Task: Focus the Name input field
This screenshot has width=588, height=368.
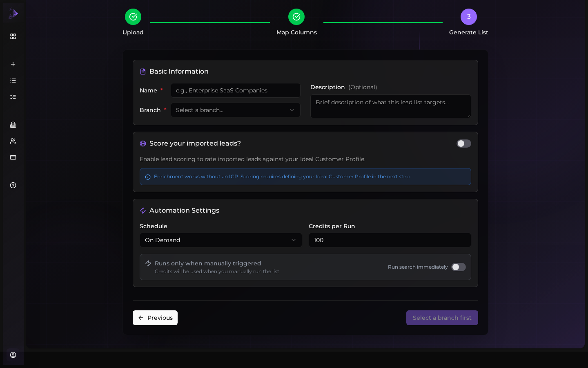Action: (x=236, y=90)
